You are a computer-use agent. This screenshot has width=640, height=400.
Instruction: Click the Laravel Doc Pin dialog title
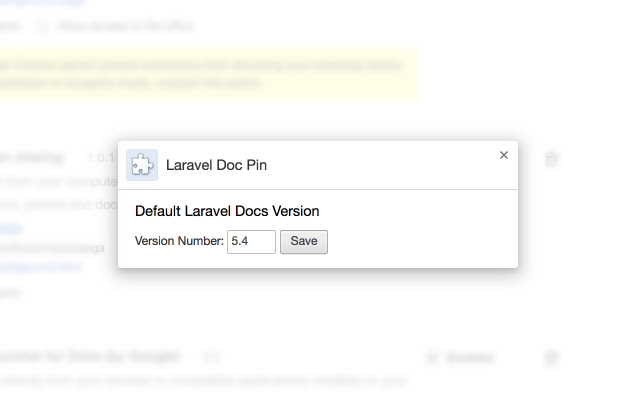click(x=217, y=165)
